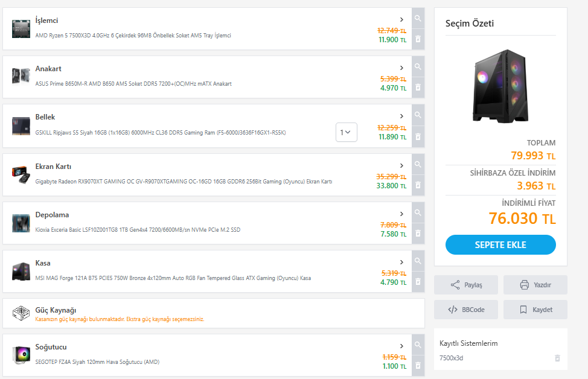
Task: Click the Yazdır print button
Action: click(535, 285)
